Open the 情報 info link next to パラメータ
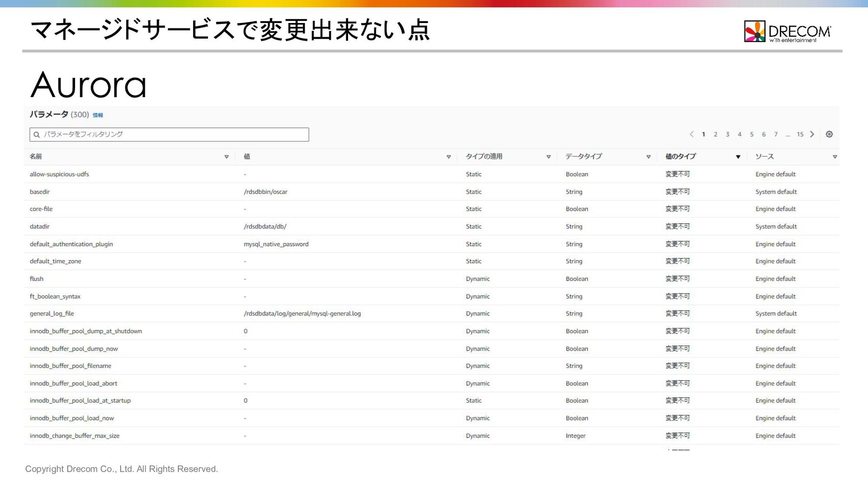Viewport: 868px width, 488px height. tap(98, 115)
